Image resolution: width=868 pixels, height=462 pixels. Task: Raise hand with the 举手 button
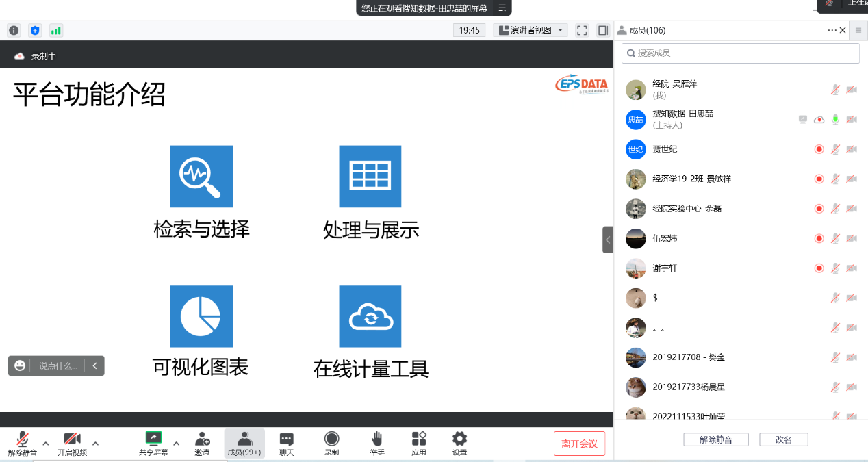[x=376, y=443]
